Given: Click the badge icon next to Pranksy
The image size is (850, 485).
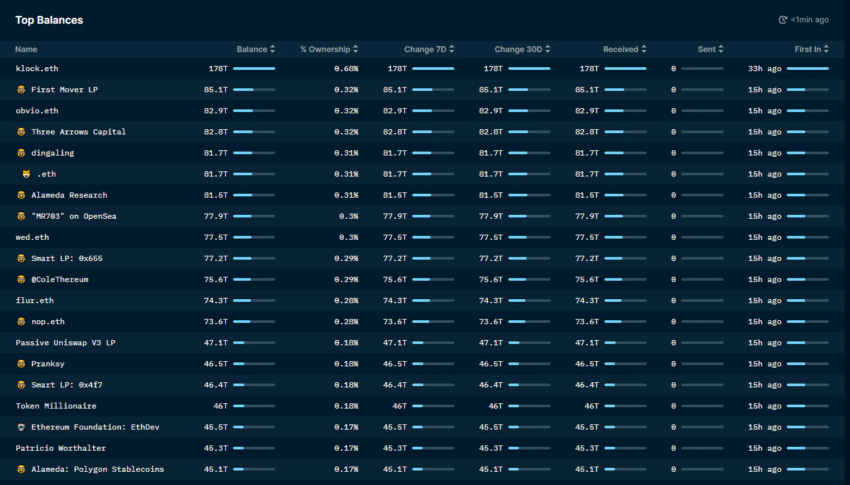Looking at the screenshot, I should 21,364.
